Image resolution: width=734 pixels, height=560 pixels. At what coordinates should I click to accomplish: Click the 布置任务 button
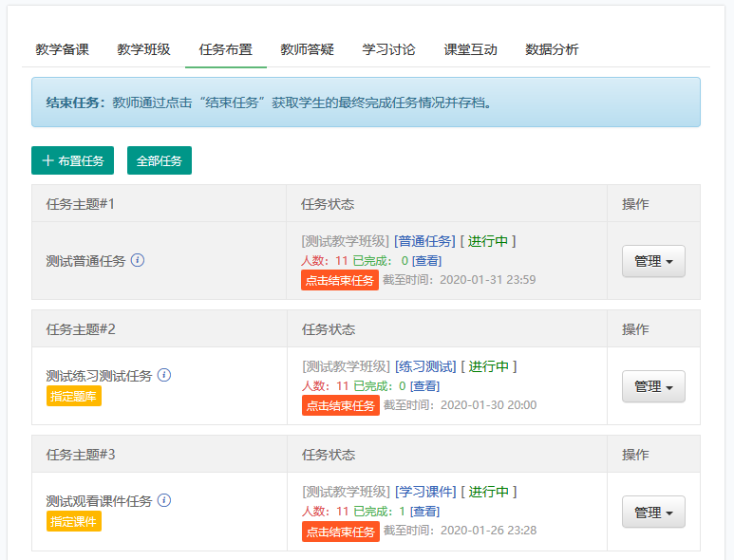pyautogui.click(x=73, y=160)
